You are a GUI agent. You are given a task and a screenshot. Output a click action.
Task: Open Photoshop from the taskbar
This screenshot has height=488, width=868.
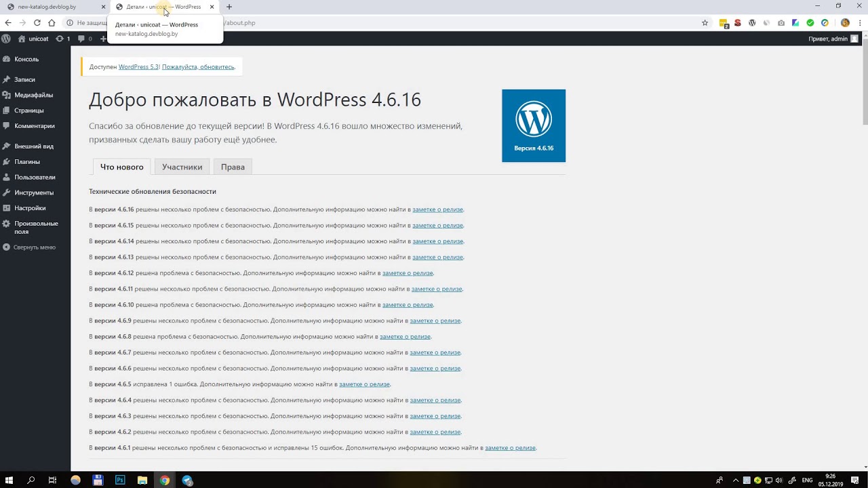pos(120,480)
